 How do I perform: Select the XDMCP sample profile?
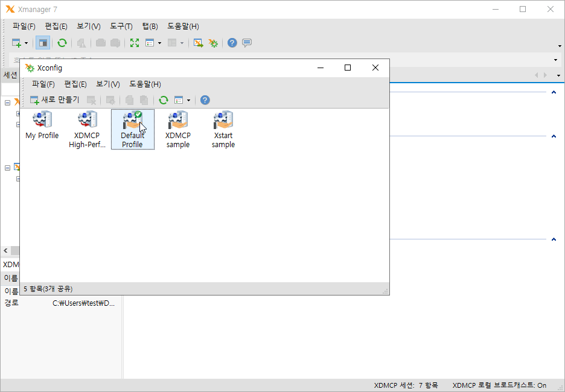point(178,130)
